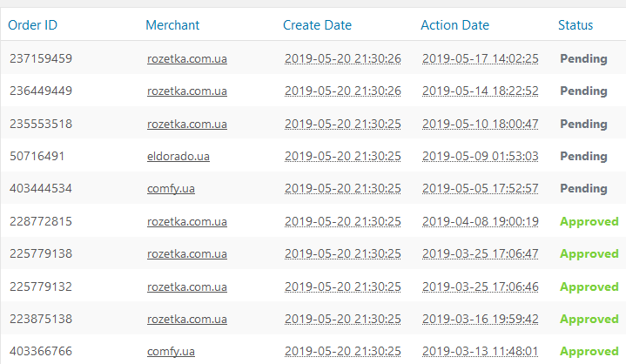Open rozetka.com.ua link for order 225779132

187,287
